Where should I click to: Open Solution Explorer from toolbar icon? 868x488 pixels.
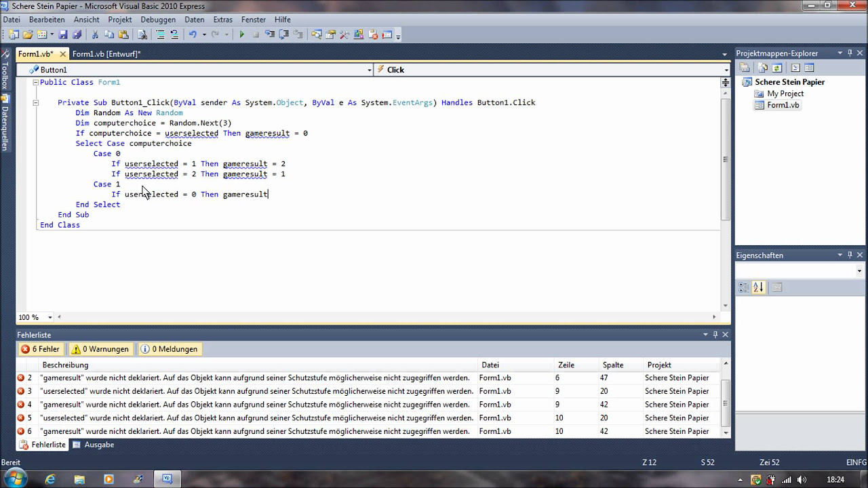click(317, 35)
